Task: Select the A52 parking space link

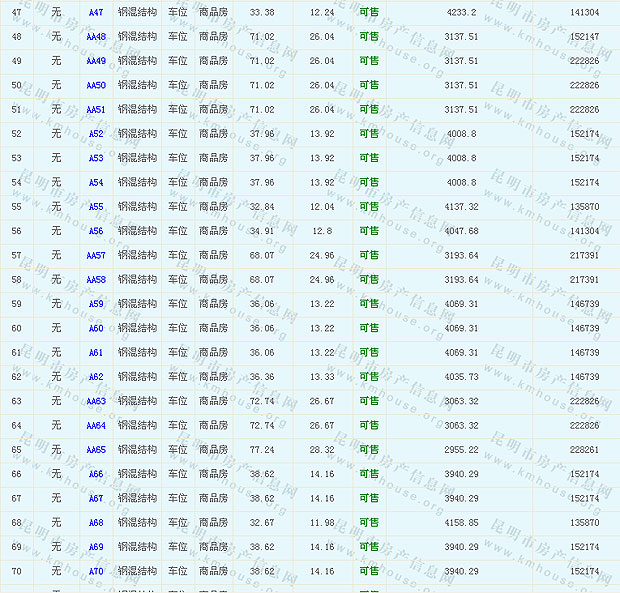Action: coord(95,134)
